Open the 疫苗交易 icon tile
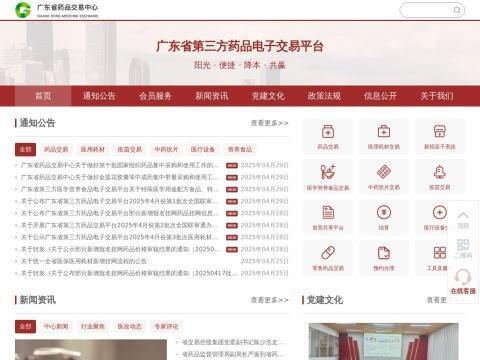This screenshot has width=480, height=360. click(440, 177)
